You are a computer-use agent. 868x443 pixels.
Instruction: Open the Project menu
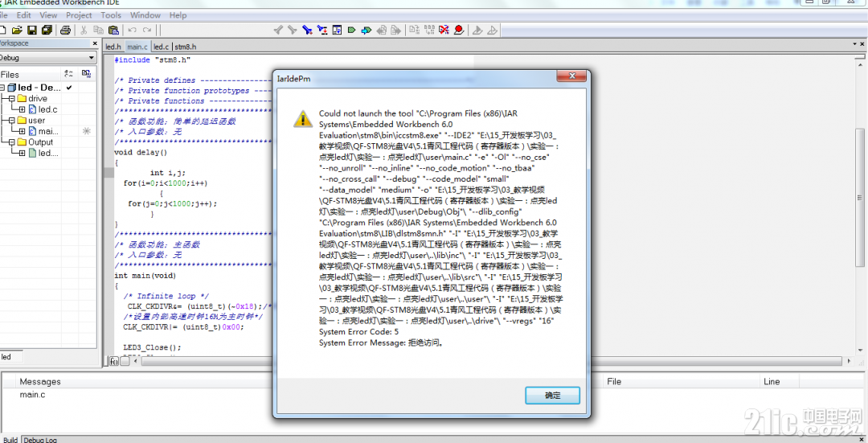(x=79, y=15)
